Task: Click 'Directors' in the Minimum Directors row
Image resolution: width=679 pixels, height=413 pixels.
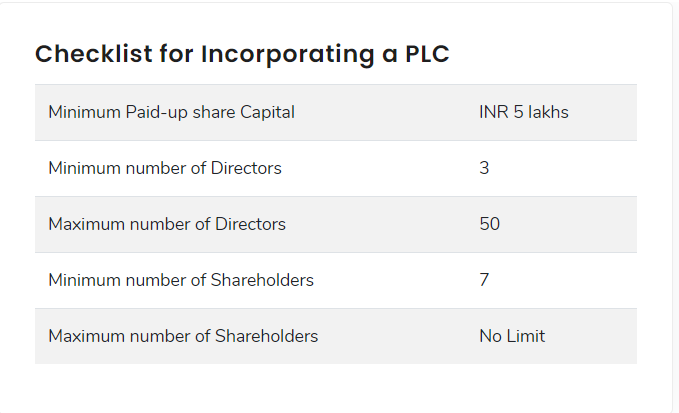Action: [246, 168]
